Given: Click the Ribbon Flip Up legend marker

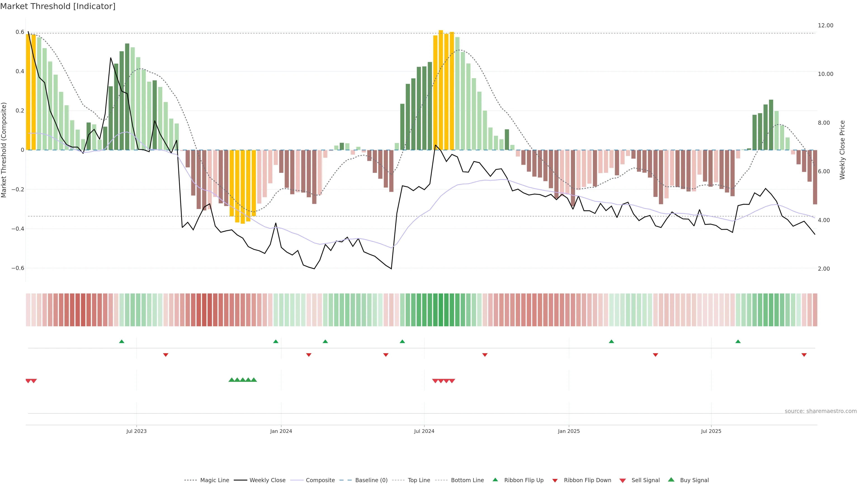Looking at the screenshot, I should click(x=495, y=480).
